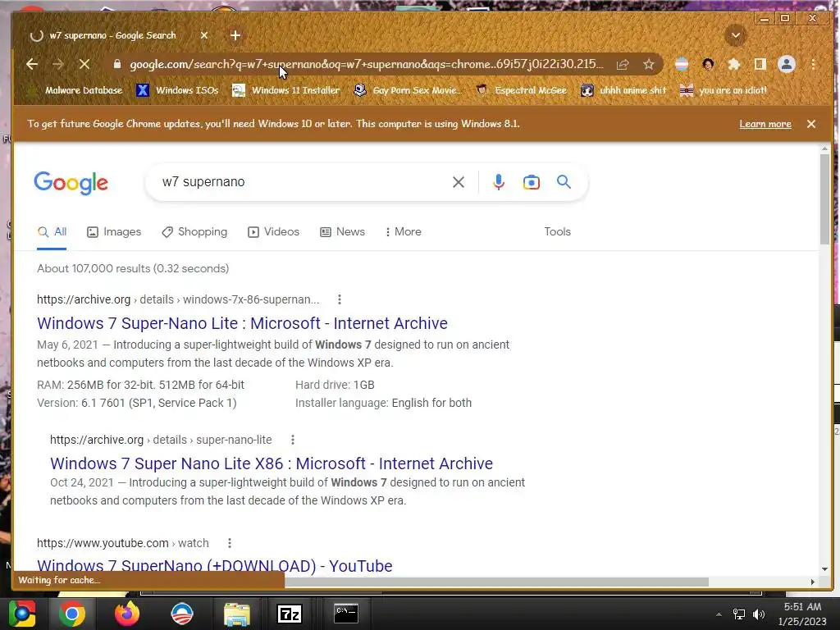Image resolution: width=840 pixels, height=630 pixels.
Task: Open the search Tools options
Action: click(557, 232)
